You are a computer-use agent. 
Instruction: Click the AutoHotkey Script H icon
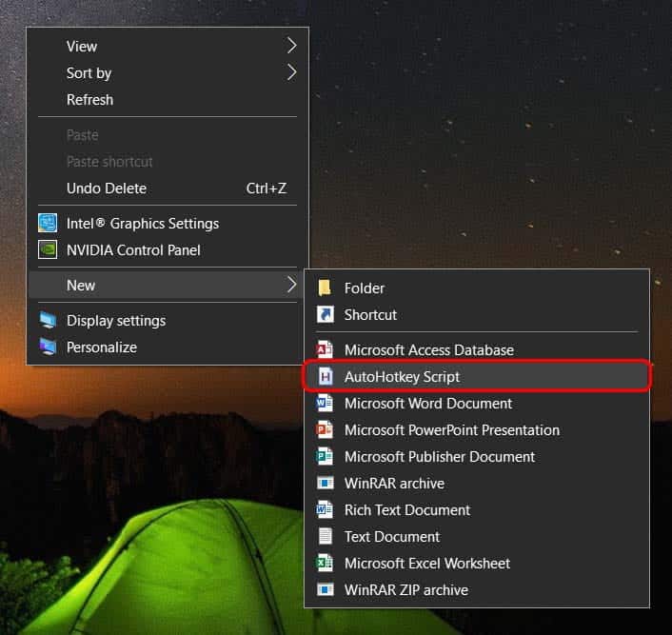326,376
